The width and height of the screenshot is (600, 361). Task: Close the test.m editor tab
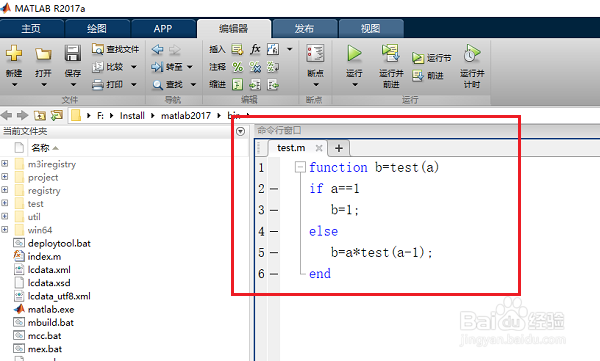click(319, 148)
